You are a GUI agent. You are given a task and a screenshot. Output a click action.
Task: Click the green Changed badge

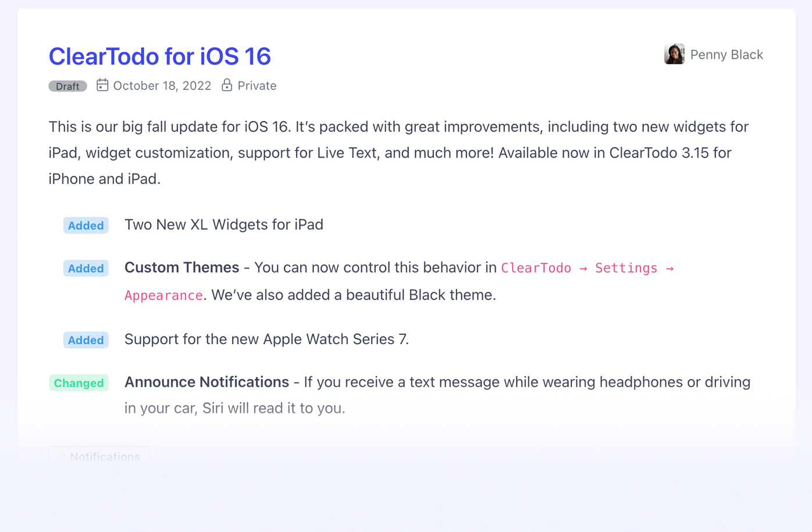click(79, 383)
